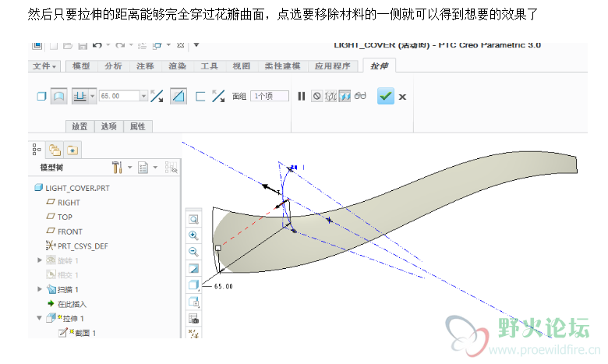Click the 65.00 depth value field
Image resolution: width=608 pixels, height=364 pixels.
click(x=120, y=96)
